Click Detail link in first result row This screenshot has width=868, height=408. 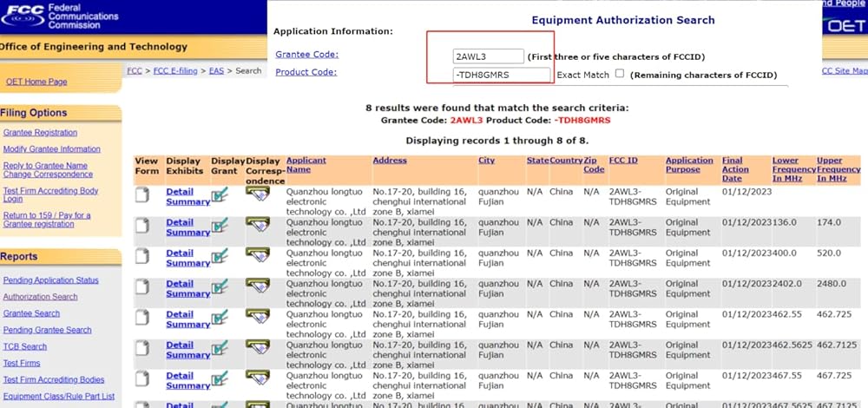180,192
